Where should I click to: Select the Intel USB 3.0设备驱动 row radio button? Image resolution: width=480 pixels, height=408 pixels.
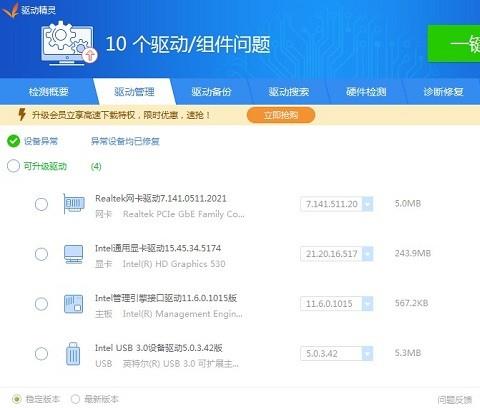(41, 354)
